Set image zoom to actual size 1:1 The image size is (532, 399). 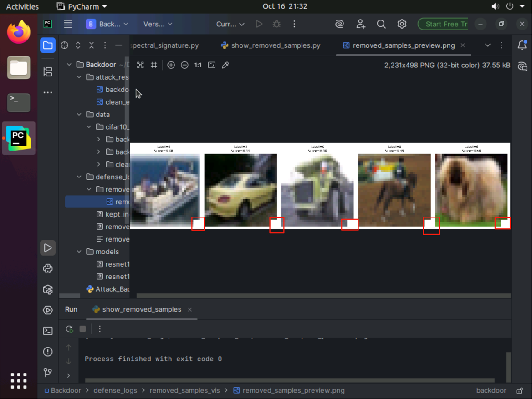tap(198, 65)
